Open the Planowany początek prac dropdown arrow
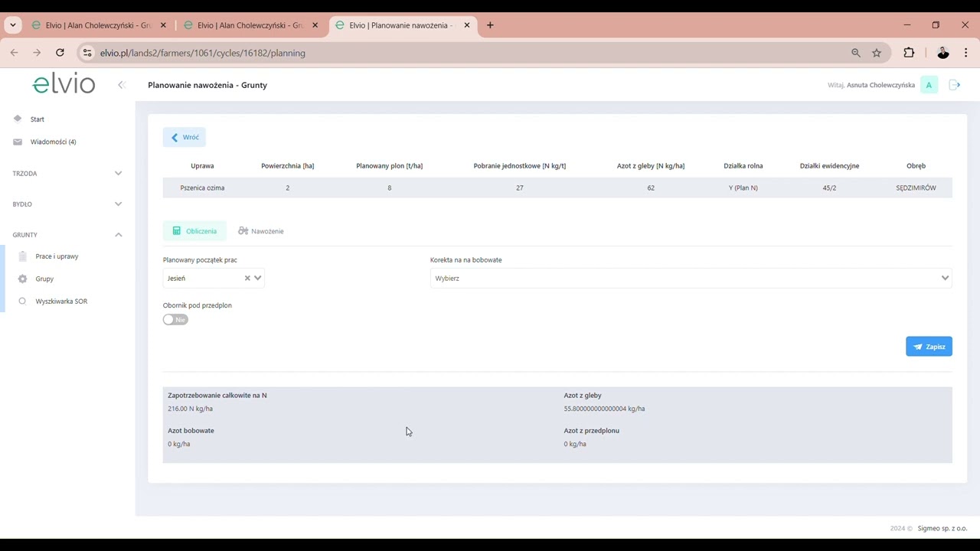 pos(258,279)
